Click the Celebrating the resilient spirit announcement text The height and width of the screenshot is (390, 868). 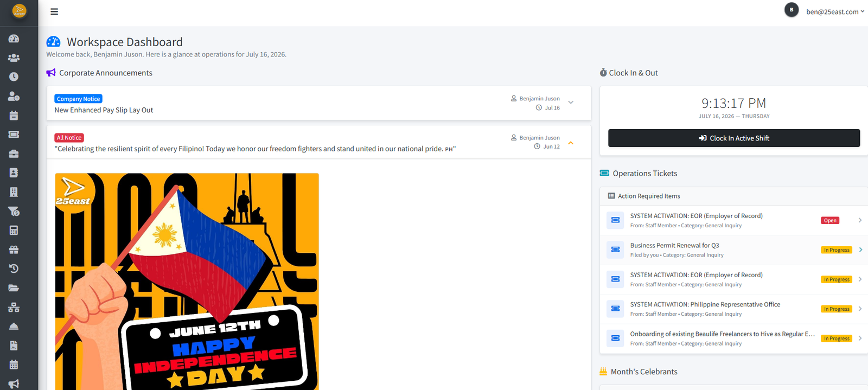[x=255, y=149]
